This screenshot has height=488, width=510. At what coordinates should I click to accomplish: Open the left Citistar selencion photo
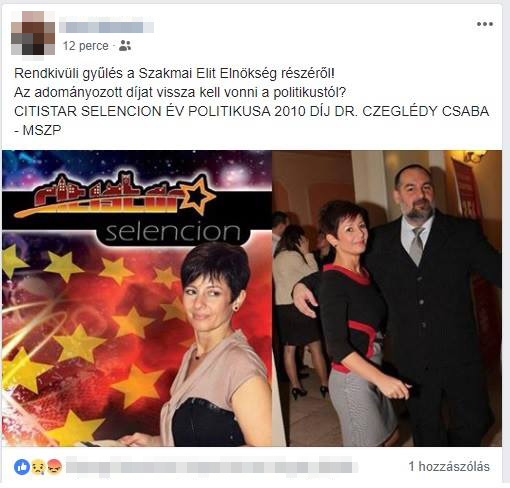tap(137, 298)
